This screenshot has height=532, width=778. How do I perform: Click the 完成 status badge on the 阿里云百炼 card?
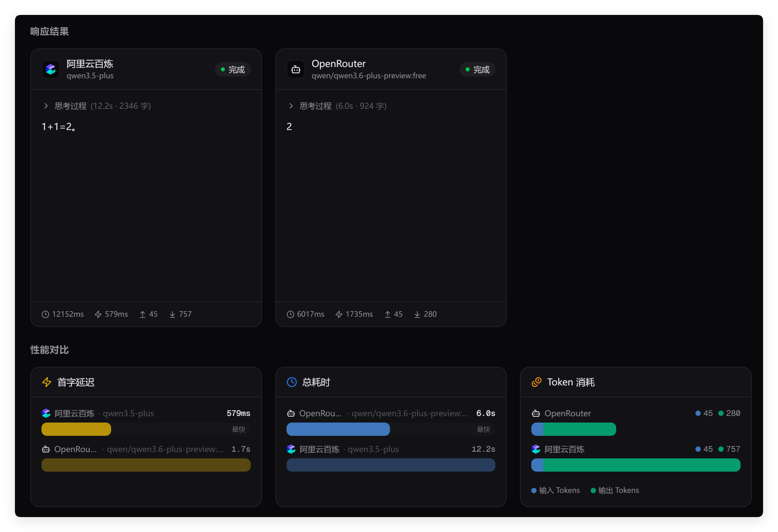pyautogui.click(x=233, y=69)
